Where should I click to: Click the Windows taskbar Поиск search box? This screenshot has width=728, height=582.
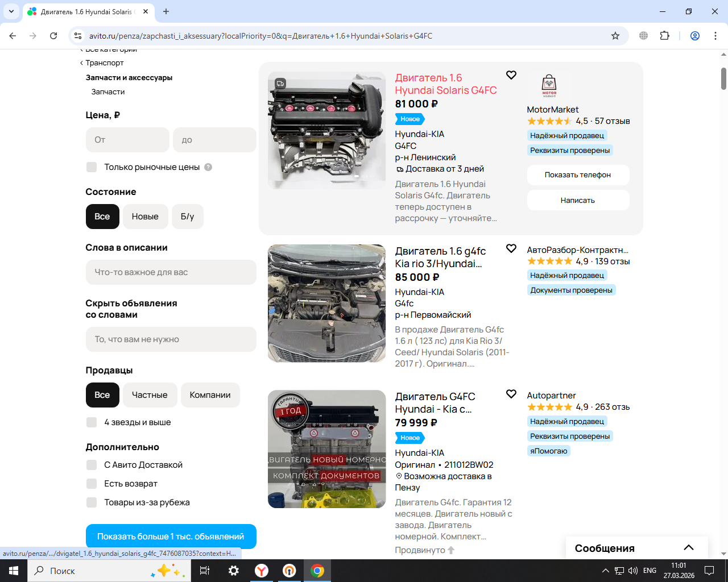pos(108,571)
